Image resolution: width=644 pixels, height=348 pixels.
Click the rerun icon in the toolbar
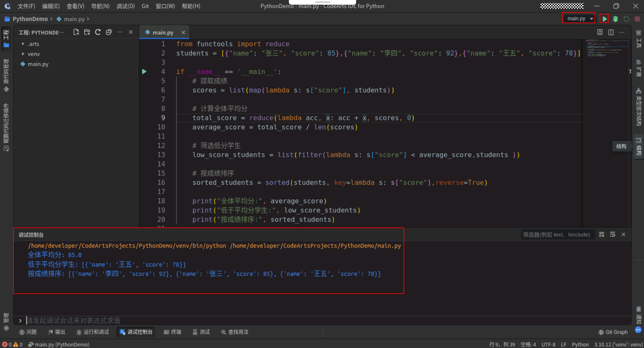click(626, 19)
